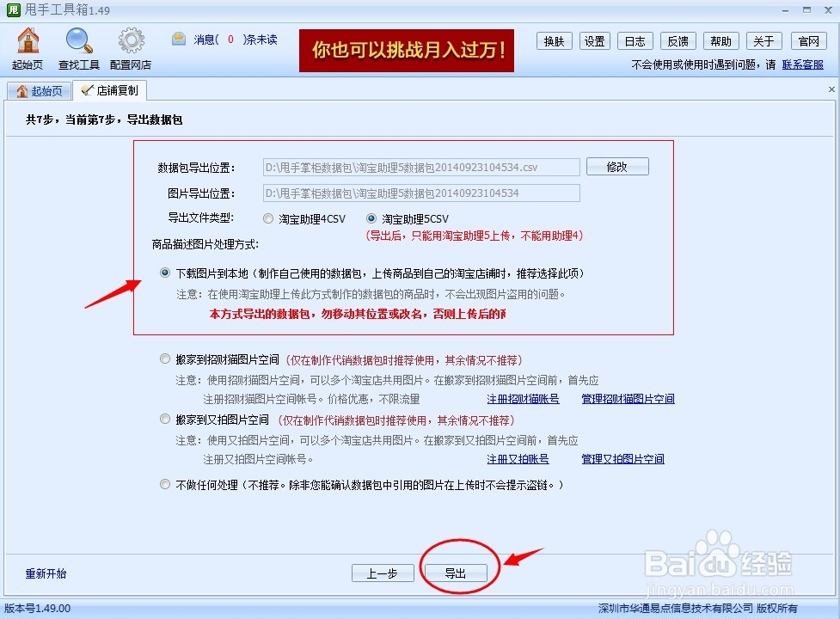This screenshot has height=619, width=840.
Task: Switch to the 店铺复制 tab
Action: point(110,90)
